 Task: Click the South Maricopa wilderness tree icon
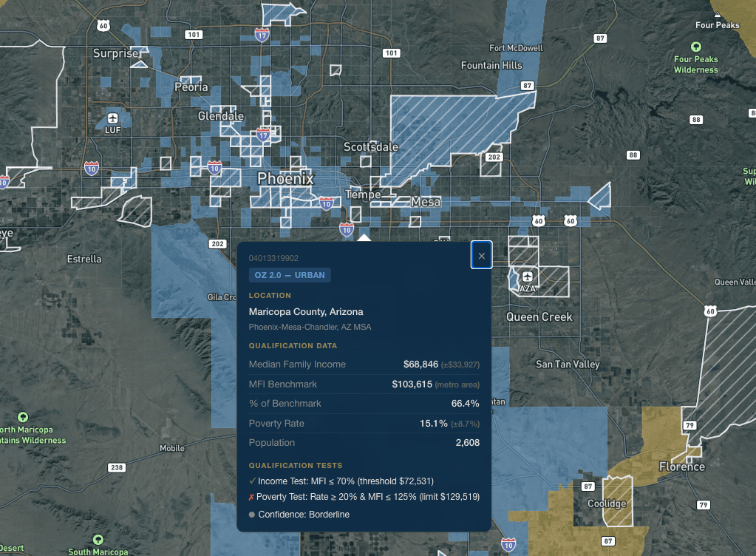[97, 541]
